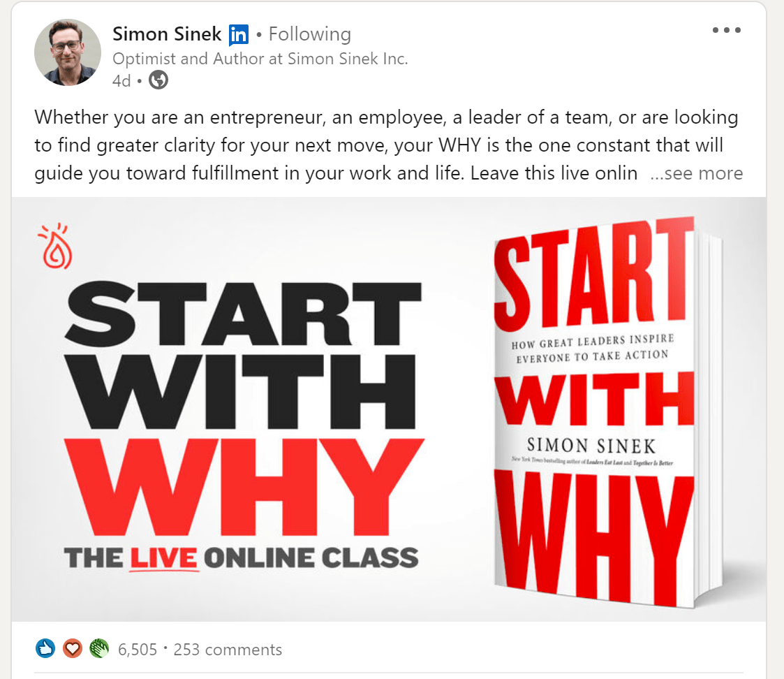The image size is (784, 679).
Task: Click the clapping hands celebrate icon
Action: click(99, 649)
